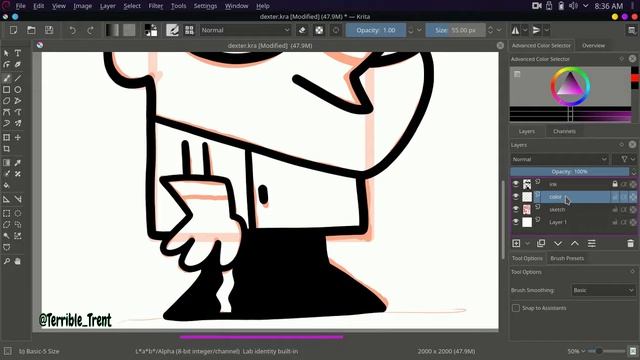Select the Line tool
Viewport: 640px width, 360px height.
coord(18,78)
